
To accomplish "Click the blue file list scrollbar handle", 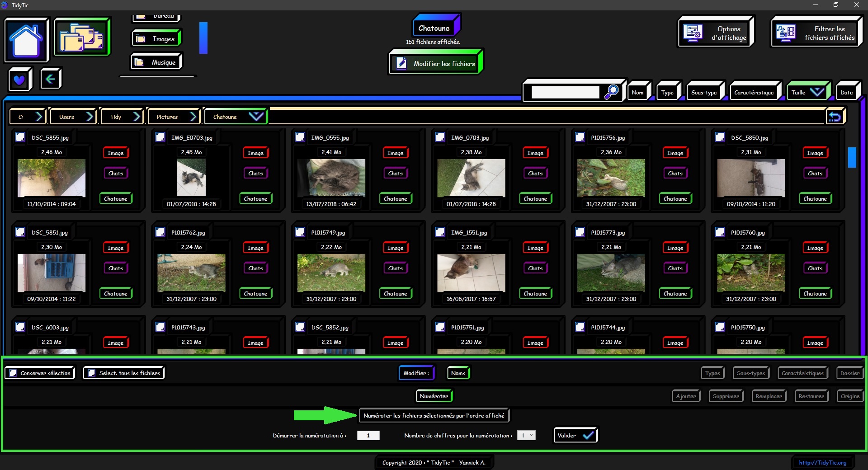I will click(x=852, y=157).
